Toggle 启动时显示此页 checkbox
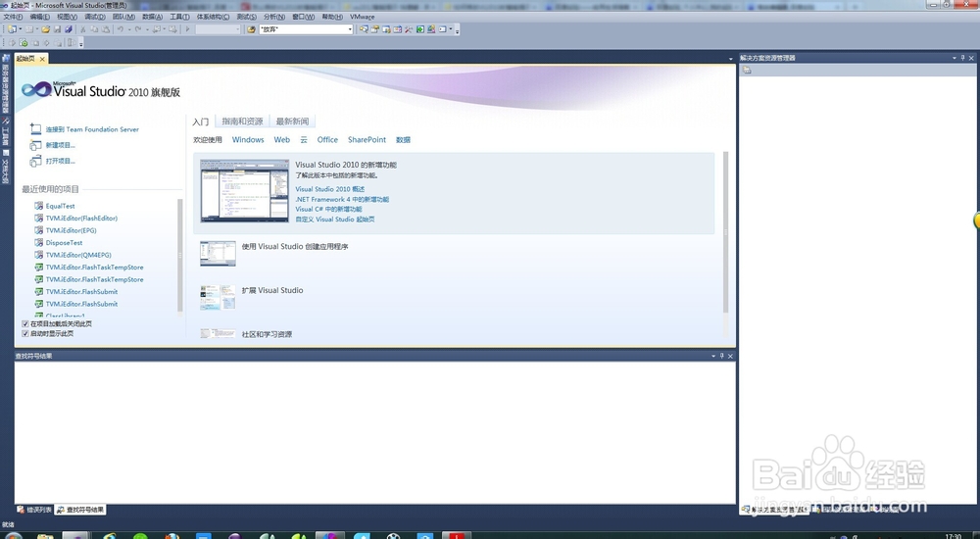The image size is (980, 539). point(25,334)
